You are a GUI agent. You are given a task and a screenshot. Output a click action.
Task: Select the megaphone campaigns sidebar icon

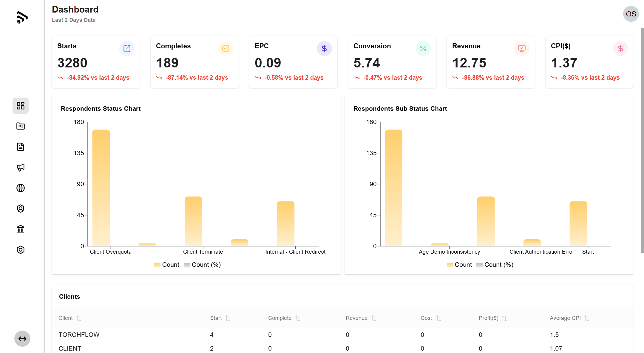(21, 167)
